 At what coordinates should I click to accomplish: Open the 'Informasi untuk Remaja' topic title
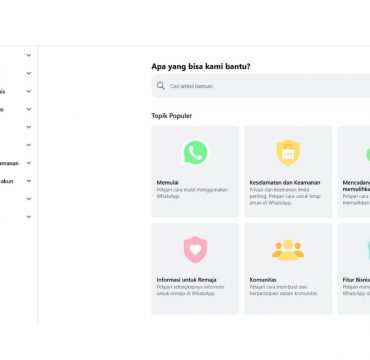(x=187, y=280)
